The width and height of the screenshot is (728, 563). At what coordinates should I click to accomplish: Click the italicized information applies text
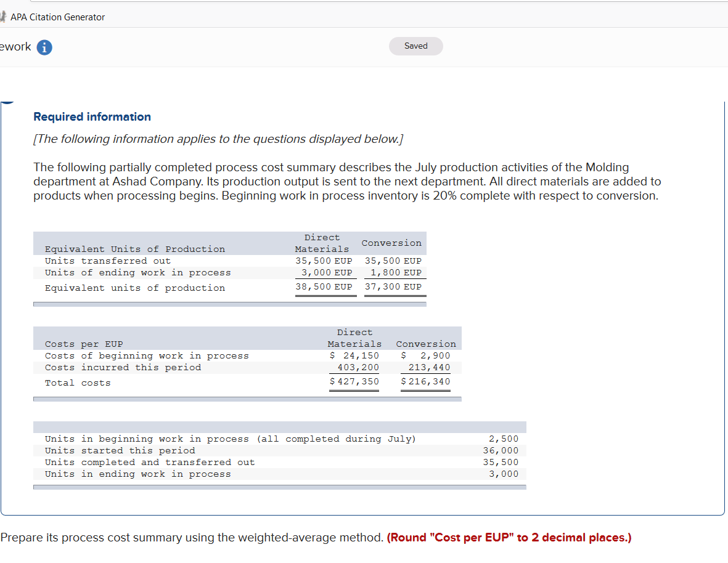(219, 139)
